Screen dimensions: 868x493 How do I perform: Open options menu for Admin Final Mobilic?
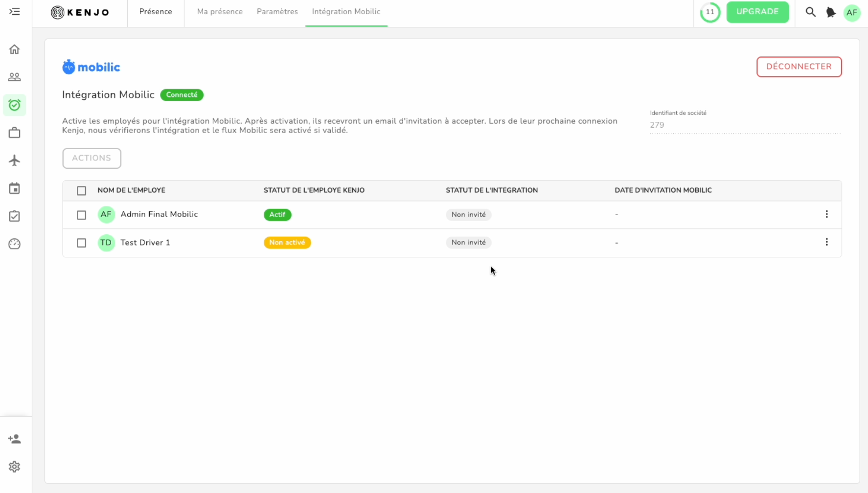(826, 214)
